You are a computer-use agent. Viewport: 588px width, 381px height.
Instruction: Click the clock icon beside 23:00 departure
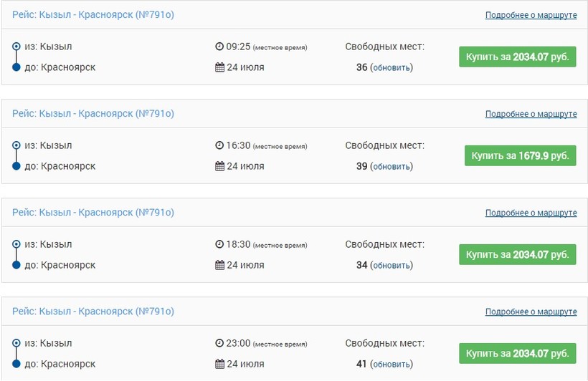pos(219,343)
